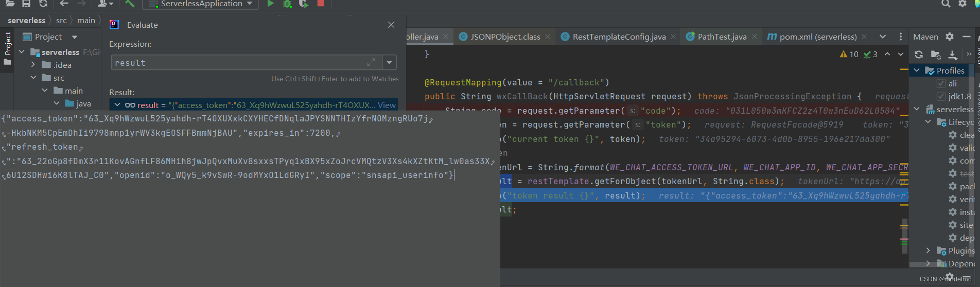Show hidden editor tabs chevron
This screenshot has width=980, height=287.
pyautogui.click(x=883, y=37)
